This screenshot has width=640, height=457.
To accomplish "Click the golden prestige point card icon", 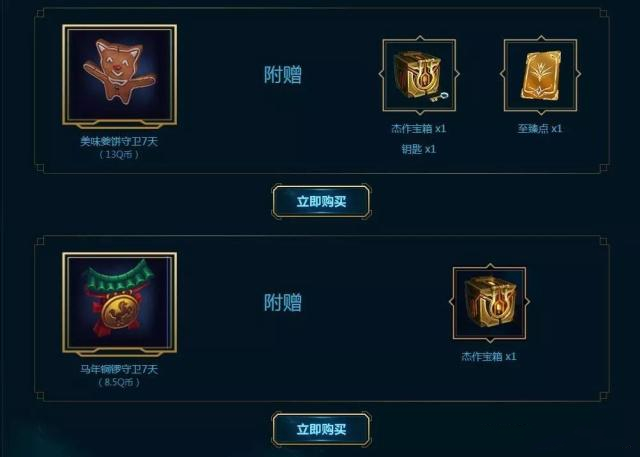I will [540, 75].
